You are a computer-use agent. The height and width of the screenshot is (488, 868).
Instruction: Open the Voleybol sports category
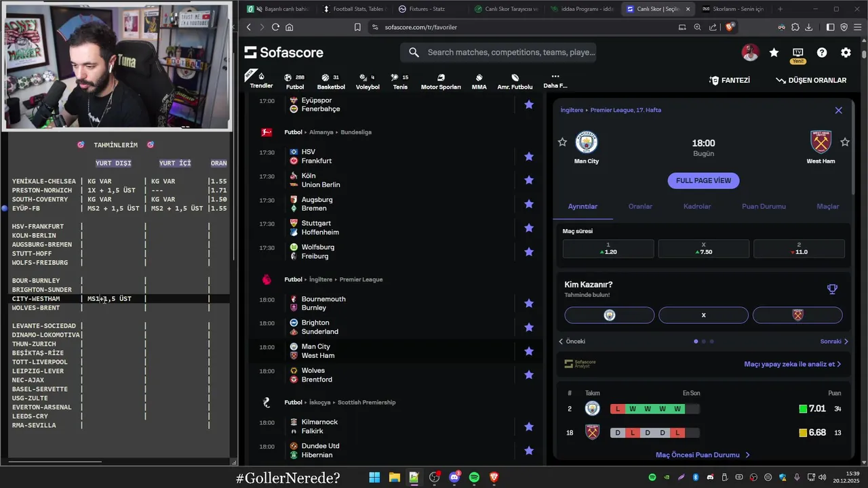coord(368,81)
